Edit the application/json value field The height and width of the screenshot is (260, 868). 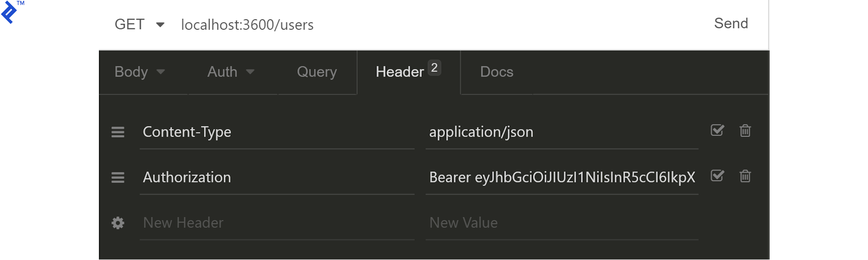pos(562,132)
